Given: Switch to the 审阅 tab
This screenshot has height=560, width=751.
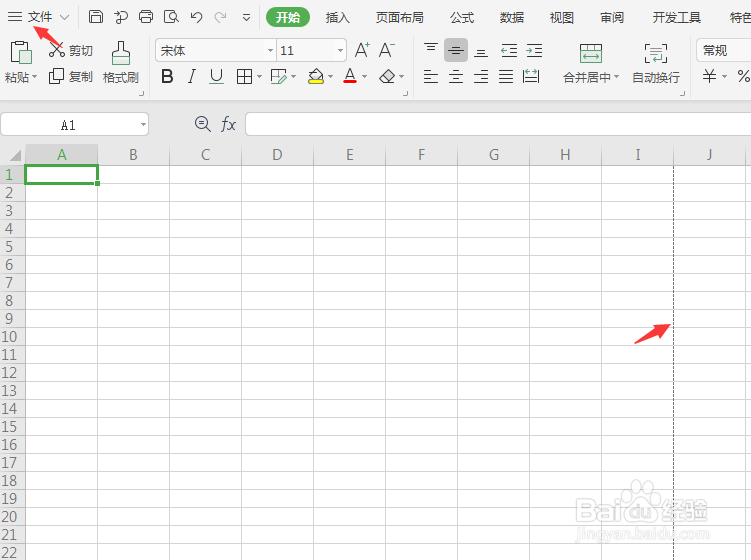Looking at the screenshot, I should [612, 18].
